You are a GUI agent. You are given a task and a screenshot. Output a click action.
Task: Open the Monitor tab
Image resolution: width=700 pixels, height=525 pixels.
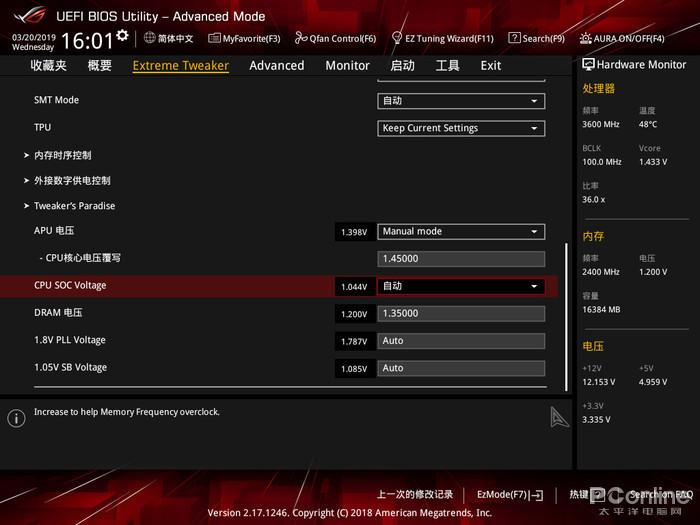pyautogui.click(x=347, y=66)
